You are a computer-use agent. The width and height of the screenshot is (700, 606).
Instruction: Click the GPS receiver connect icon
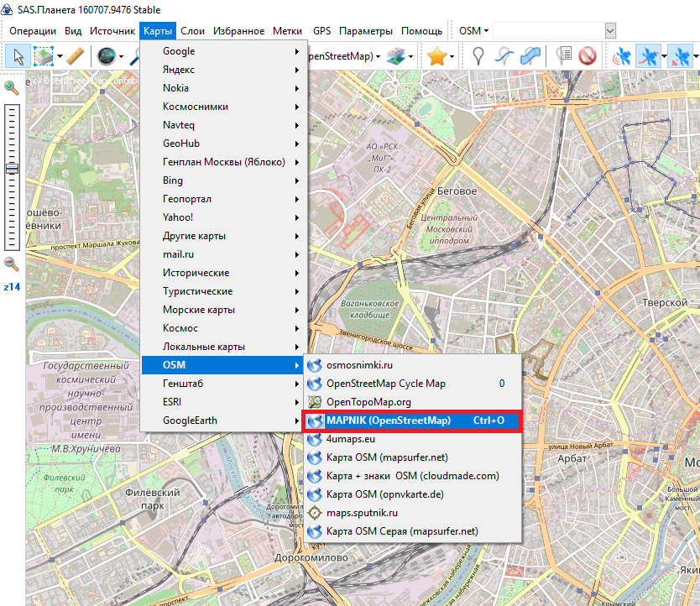coord(622,56)
